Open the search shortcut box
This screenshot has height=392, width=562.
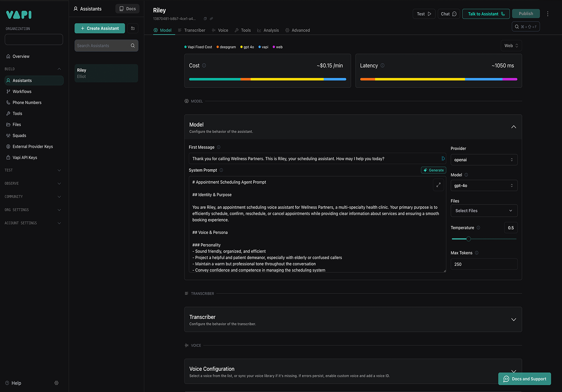click(x=525, y=27)
